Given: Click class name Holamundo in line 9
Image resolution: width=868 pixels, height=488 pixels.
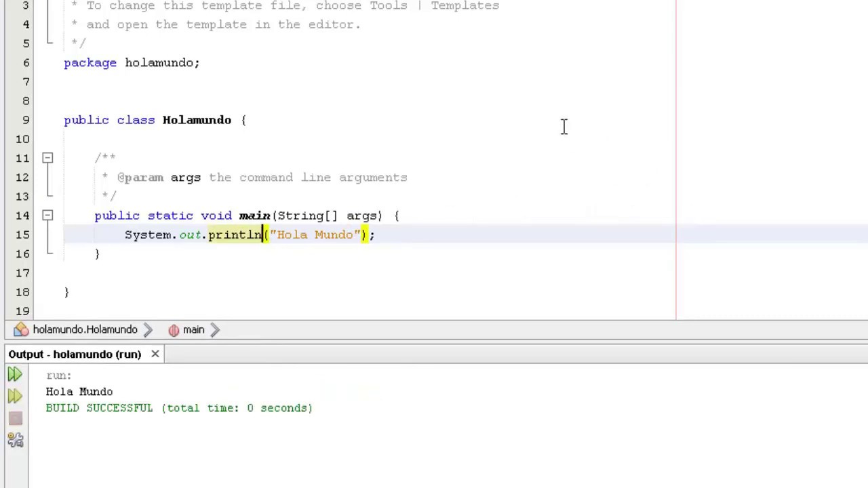Looking at the screenshot, I should click(x=197, y=120).
